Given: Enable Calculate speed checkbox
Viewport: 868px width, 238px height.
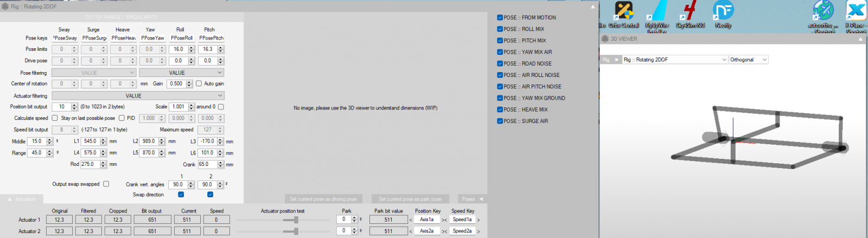Looking at the screenshot, I should (54, 118).
